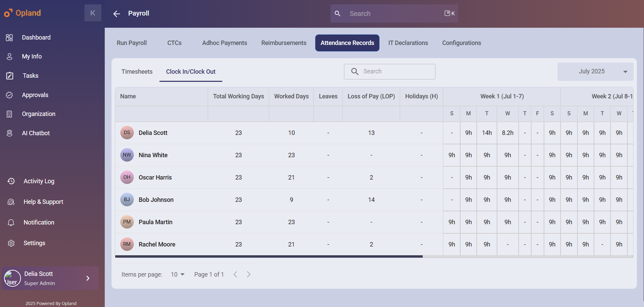The height and width of the screenshot is (307, 644).
Task: Click Nina White's NW avatar
Action: (x=127, y=155)
